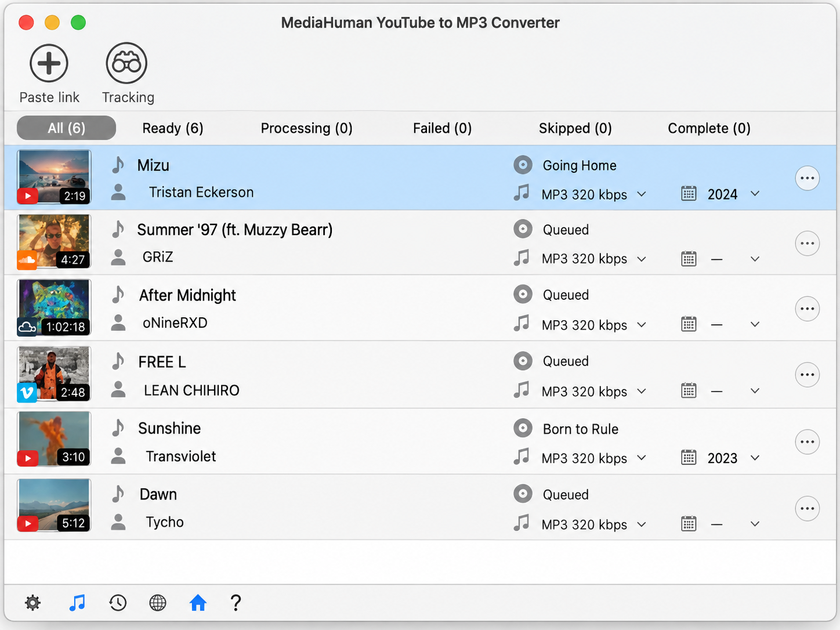The width and height of the screenshot is (840, 630).
Task: Click the artist name LEAN CHIHIRO
Action: [x=191, y=390]
